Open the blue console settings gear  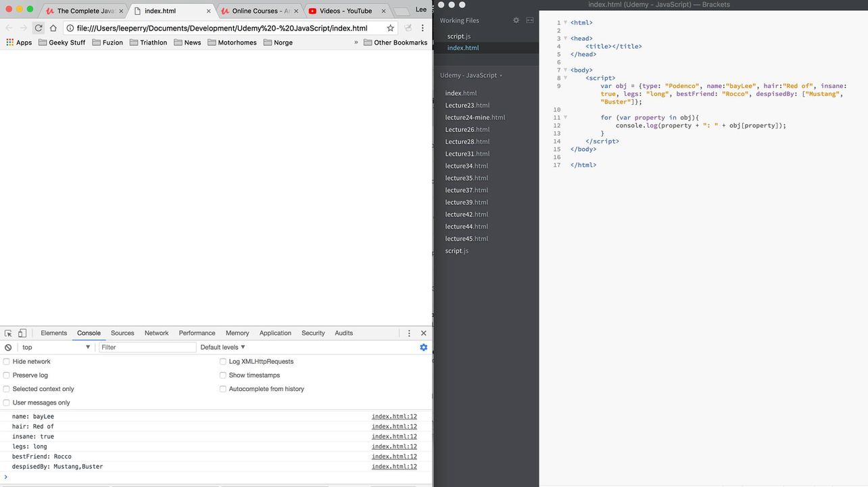coord(423,348)
